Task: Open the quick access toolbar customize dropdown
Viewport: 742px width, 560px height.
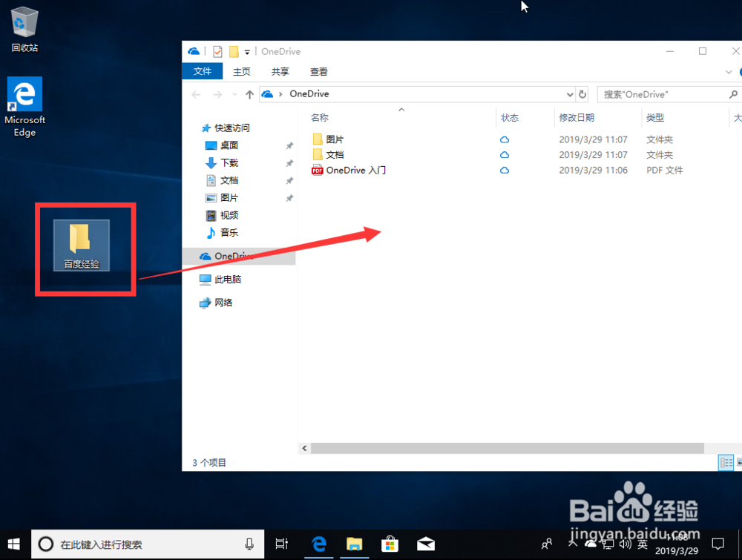Action: click(247, 52)
